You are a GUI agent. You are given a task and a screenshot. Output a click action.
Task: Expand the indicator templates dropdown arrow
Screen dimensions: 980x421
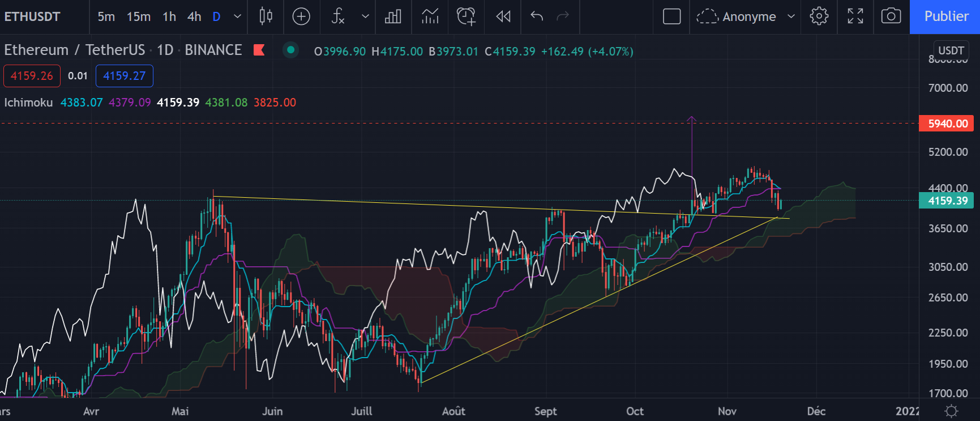click(365, 16)
